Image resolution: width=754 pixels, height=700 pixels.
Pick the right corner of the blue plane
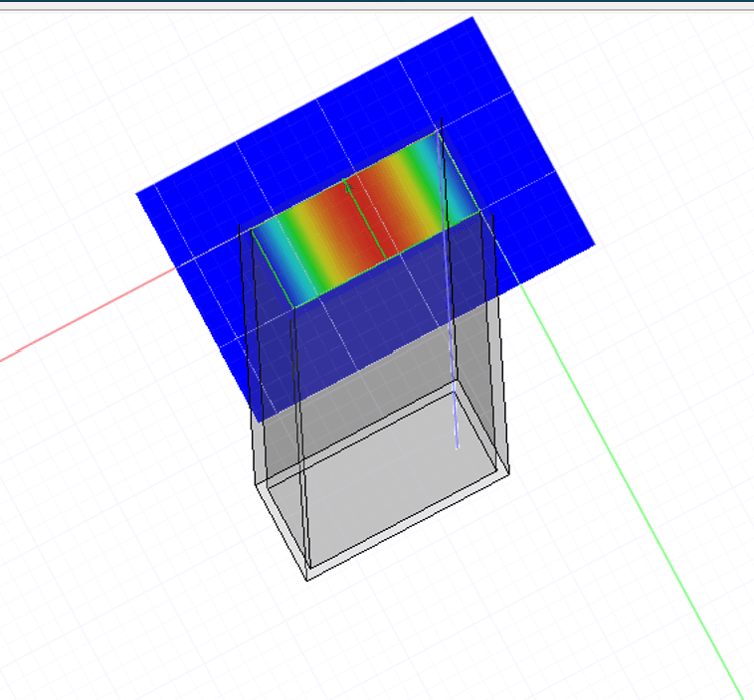pyautogui.click(x=592, y=244)
